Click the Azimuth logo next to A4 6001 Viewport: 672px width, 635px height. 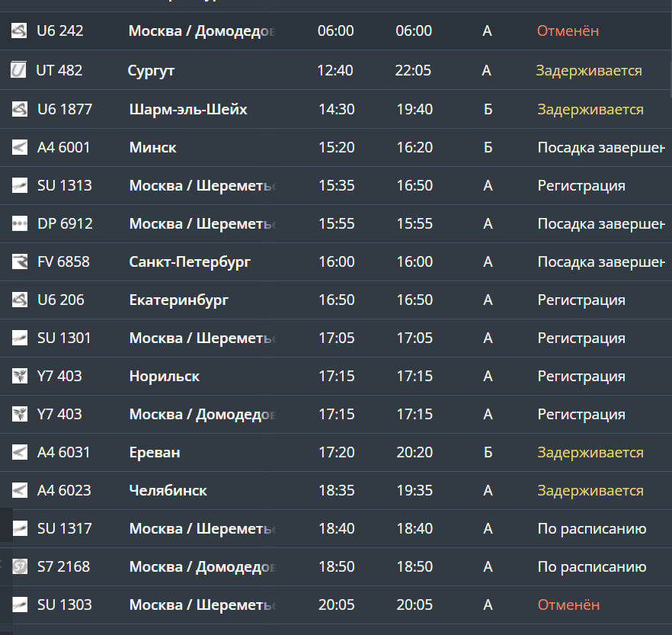pos(20,148)
